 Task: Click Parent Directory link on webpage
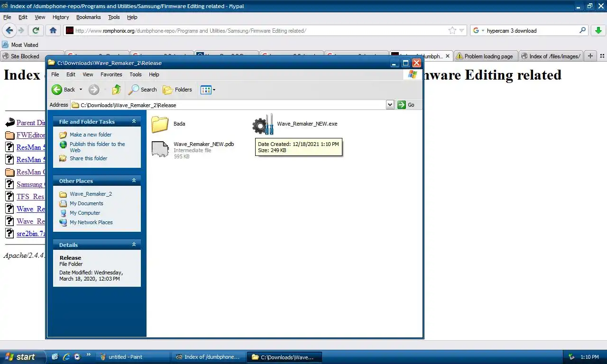[x=30, y=123]
